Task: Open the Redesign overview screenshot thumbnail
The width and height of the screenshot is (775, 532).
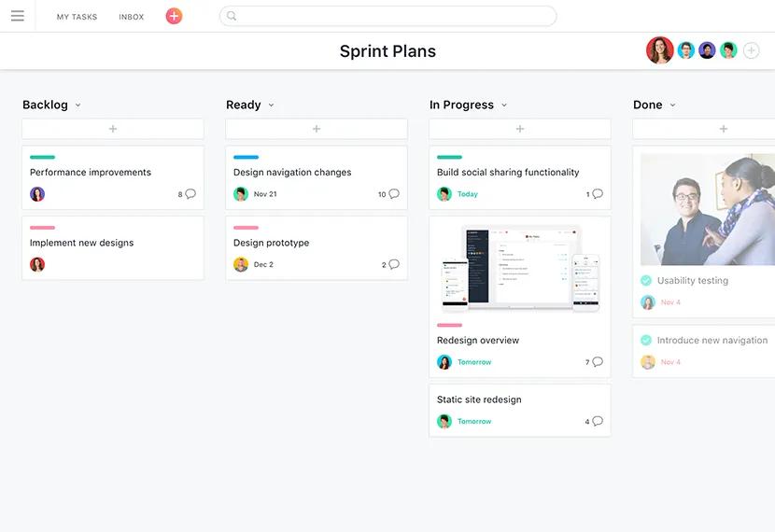Action: [520, 268]
